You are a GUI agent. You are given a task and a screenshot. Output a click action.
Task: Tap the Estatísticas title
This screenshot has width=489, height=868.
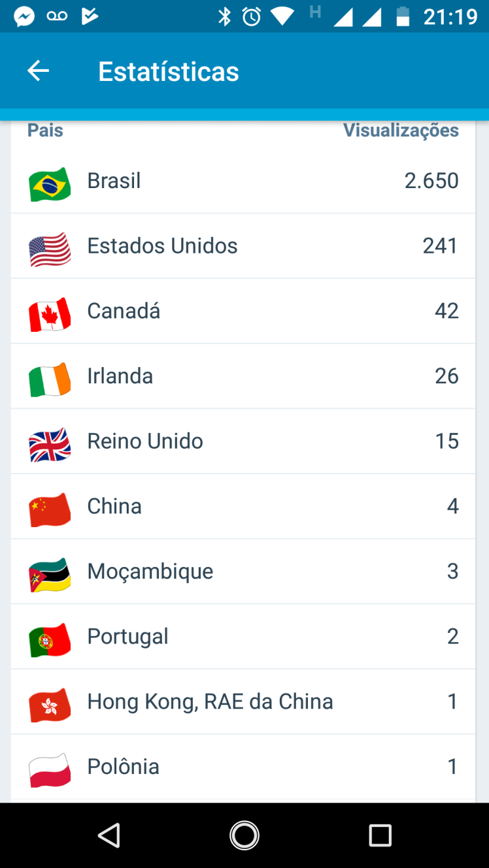pyautogui.click(x=169, y=72)
